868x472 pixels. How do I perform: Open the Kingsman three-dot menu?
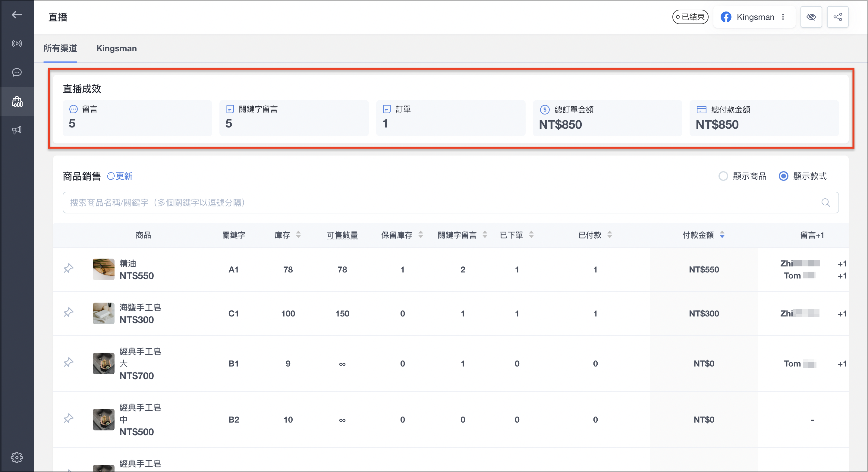point(783,17)
